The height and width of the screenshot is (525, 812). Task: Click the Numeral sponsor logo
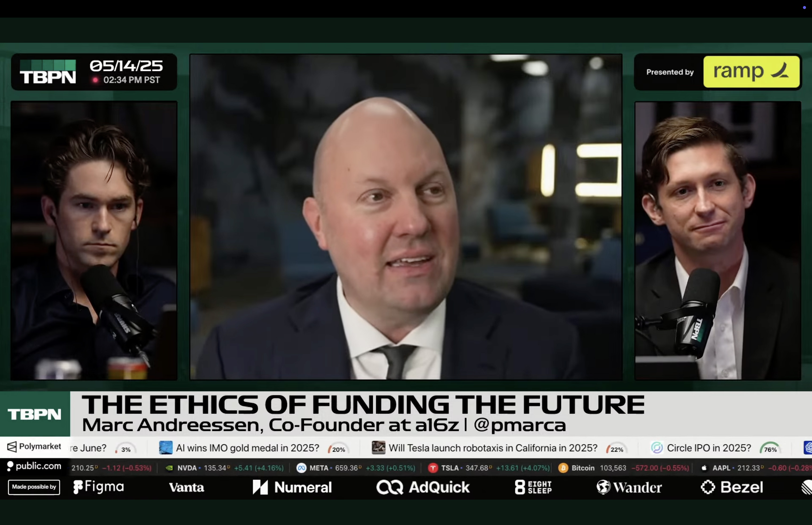(292, 487)
